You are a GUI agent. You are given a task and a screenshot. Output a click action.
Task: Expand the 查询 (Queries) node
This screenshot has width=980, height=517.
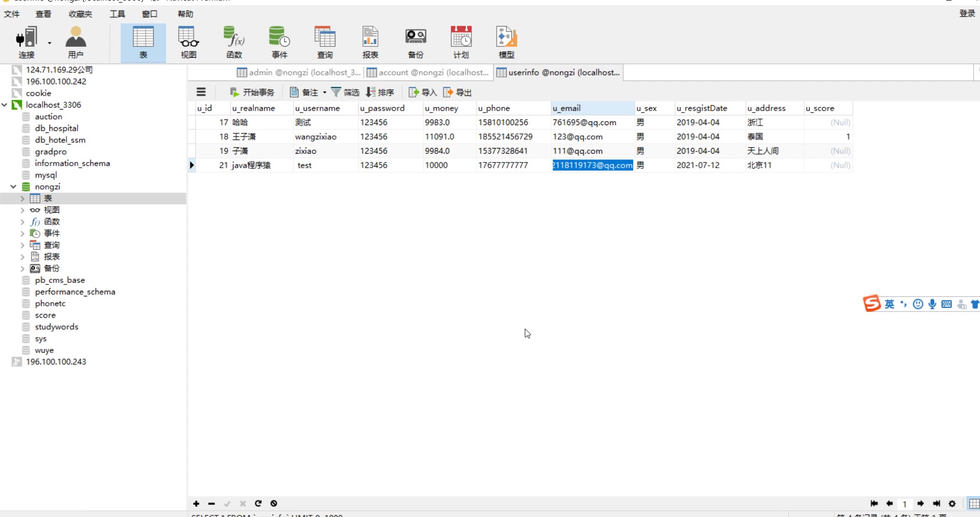22,245
